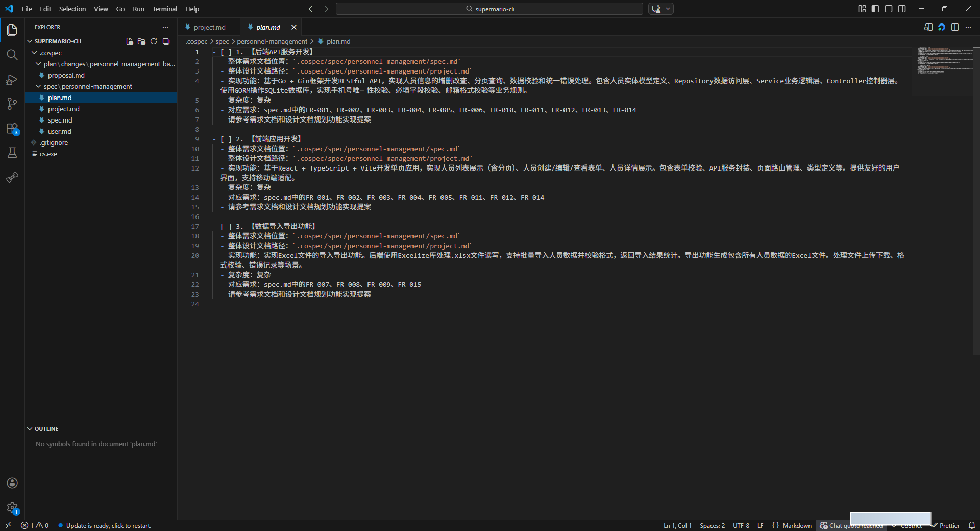Change the Markdown language mode
Viewport: 980px width, 531px height.
(x=797, y=525)
